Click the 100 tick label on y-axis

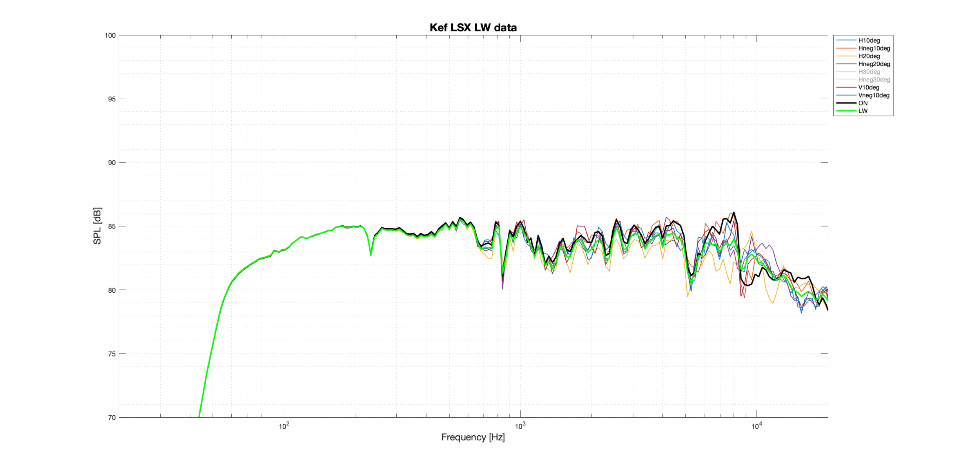[110, 35]
